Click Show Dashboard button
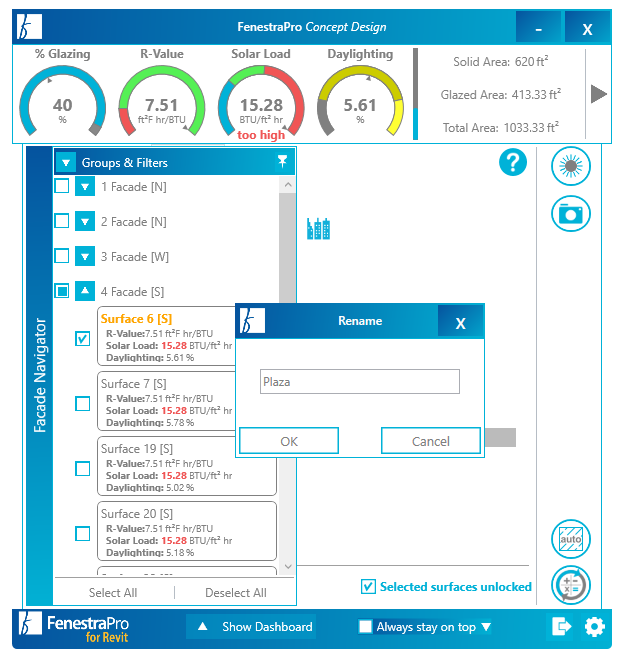Screen dimensions: 619x655 coord(251,627)
